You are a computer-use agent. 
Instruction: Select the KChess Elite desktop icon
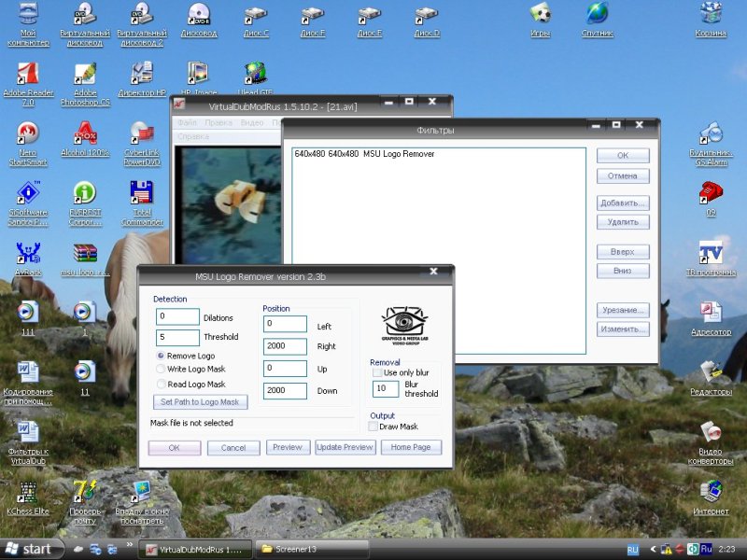(28, 492)
